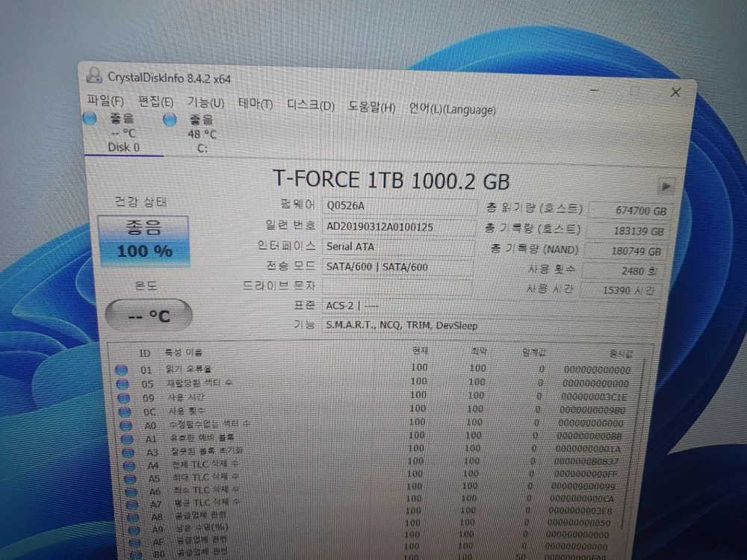Click the serial number field AD20190312A0100125

click(x=399, y=227)
